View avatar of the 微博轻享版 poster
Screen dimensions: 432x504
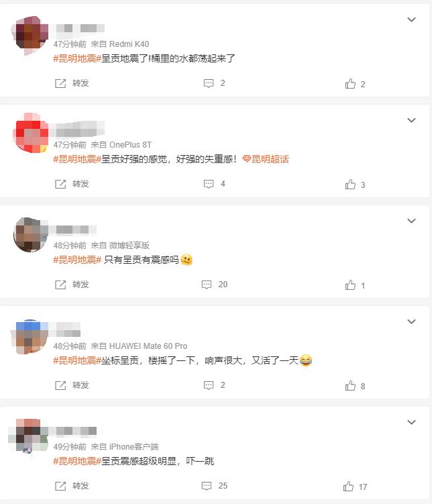31,235
